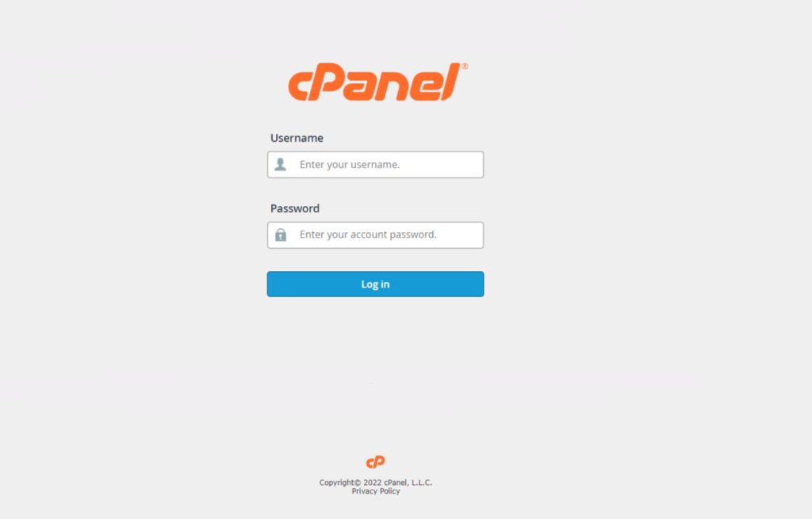The width and height of the screenshot is (812, 519).
Task: Click the Copyright word in footer
Action: [336, 483]
